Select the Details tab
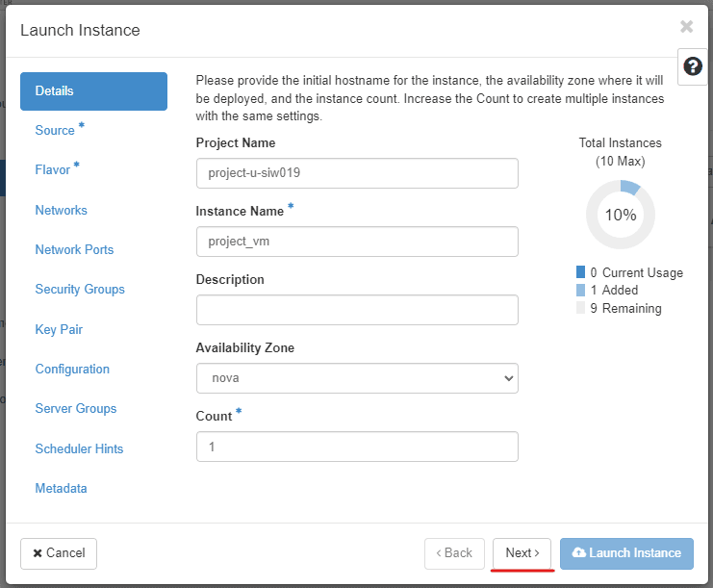The height and width of the screenshot is (588, 713). (93, 91)
